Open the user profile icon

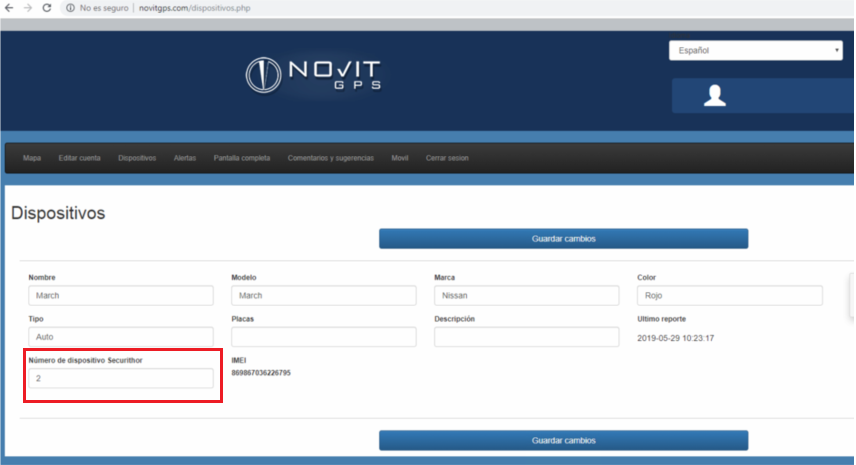coord(715,96)
